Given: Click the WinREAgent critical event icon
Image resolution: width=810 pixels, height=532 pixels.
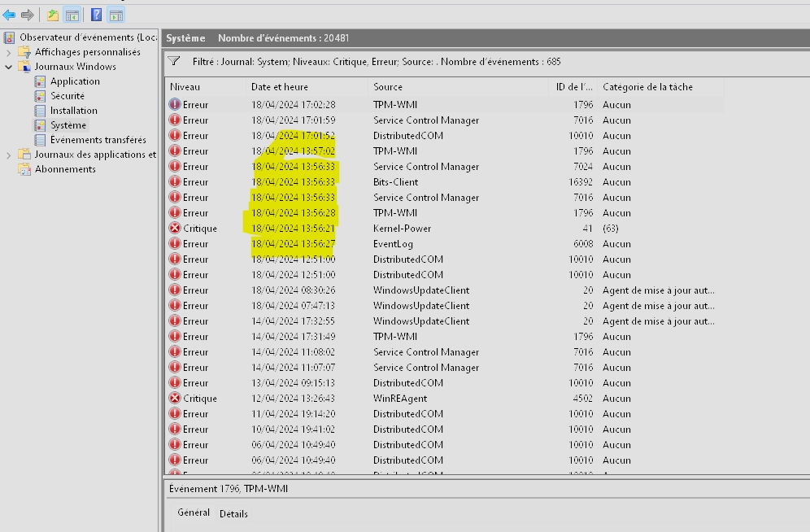Looking at the screenshot, I should 175,399.
